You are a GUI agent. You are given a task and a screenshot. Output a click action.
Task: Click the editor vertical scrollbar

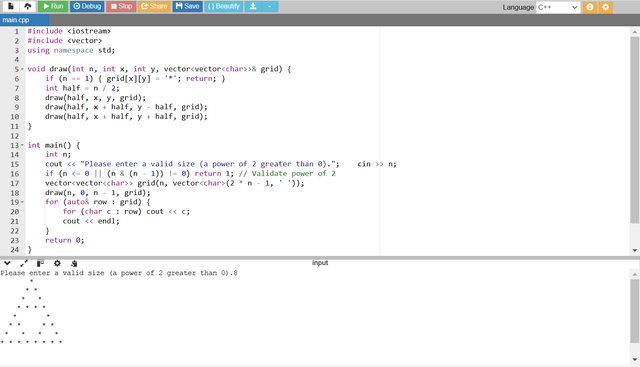tap(635, 130)
